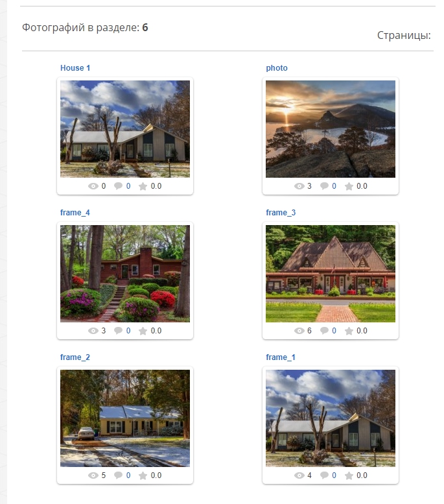Open the red brick house thumbnail
Screen dimensions: 444x504
click(x=125, y=274)
